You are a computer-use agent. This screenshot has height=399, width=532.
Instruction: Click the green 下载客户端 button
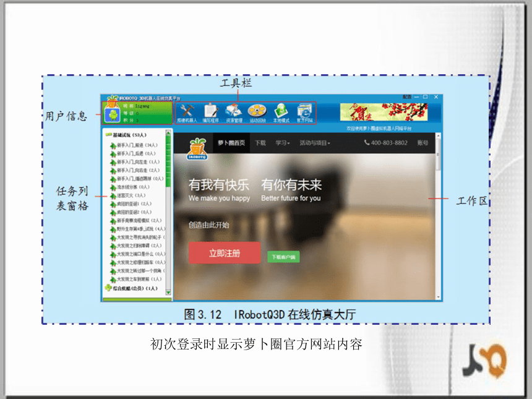(x=283, y=257)
